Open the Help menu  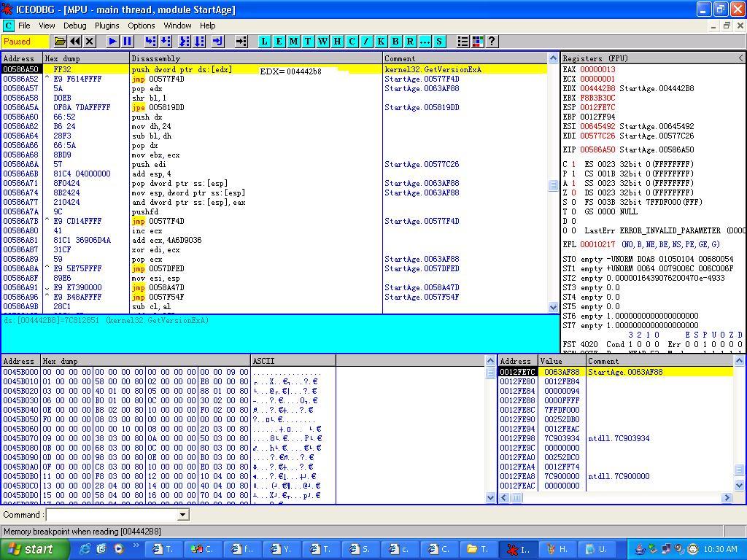tap(208, 26)
